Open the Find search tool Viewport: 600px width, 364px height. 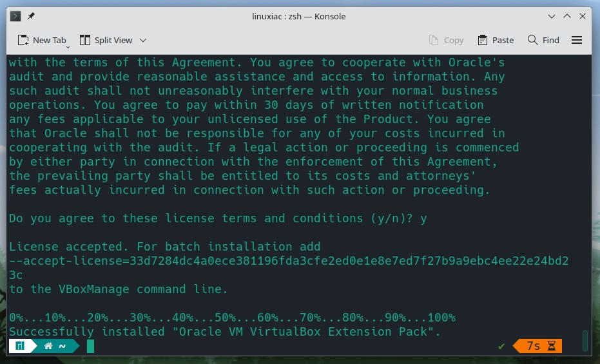point(543,40)
